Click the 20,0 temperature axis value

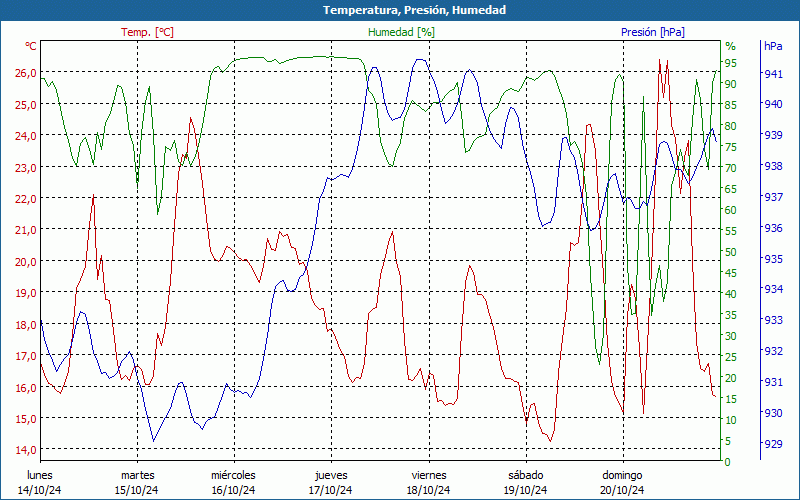pos(26,262)
